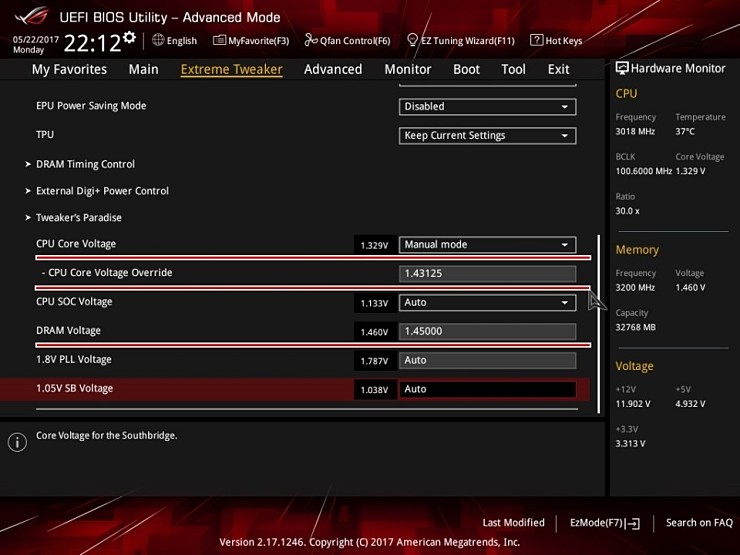Click the 1.133V SOC voltage reading
740x555 pixels.
click(374, 303)
